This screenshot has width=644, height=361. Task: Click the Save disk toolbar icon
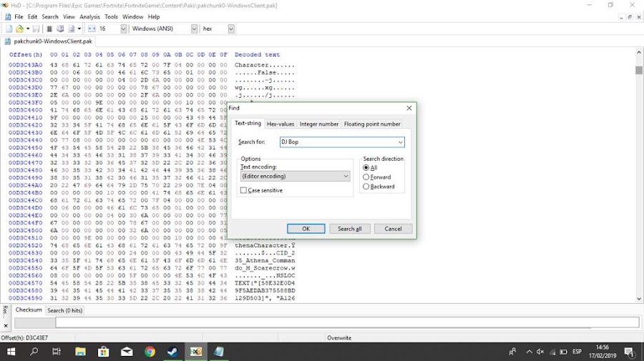click(36, 29)
